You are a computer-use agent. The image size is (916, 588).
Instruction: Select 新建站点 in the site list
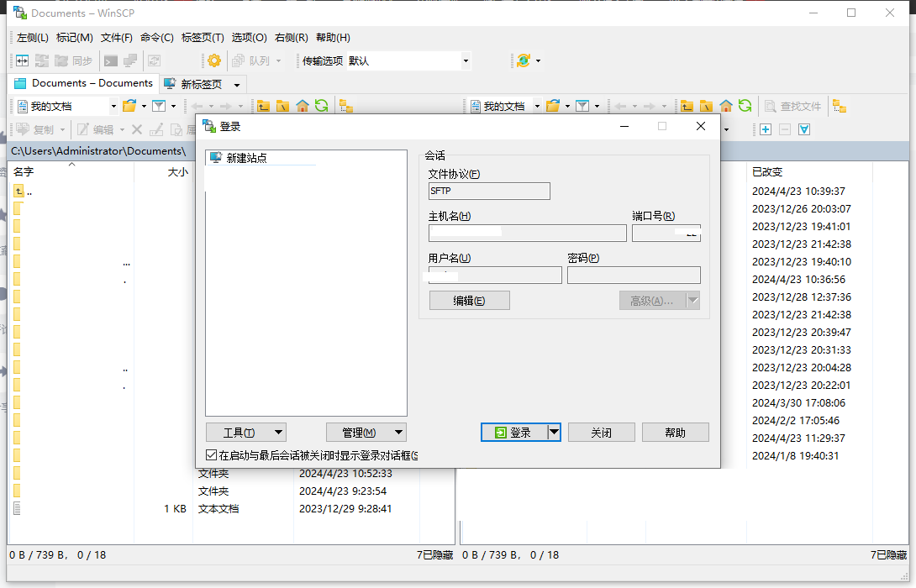coord(246,158)
